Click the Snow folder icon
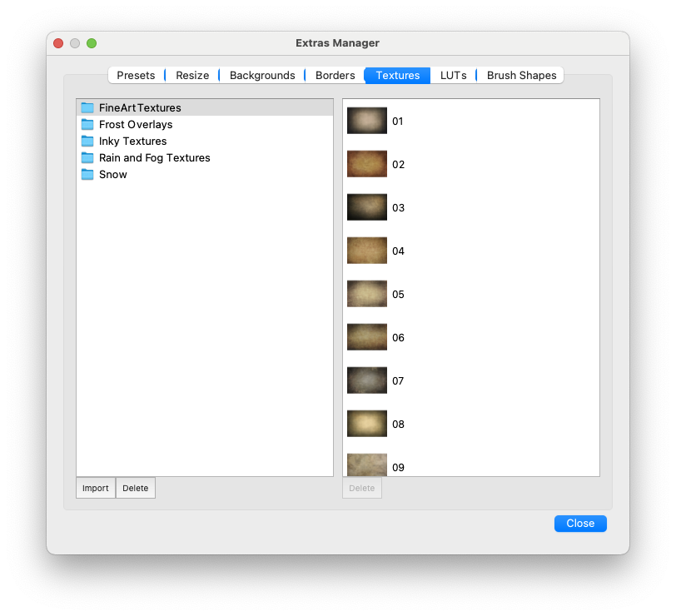676x616 pixels. click(x=87, y=174)
